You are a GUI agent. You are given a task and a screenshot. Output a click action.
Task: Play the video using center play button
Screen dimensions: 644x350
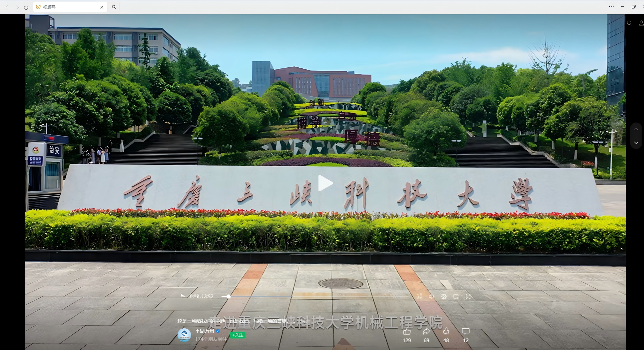pyautogui.click(x=325, y=183)
